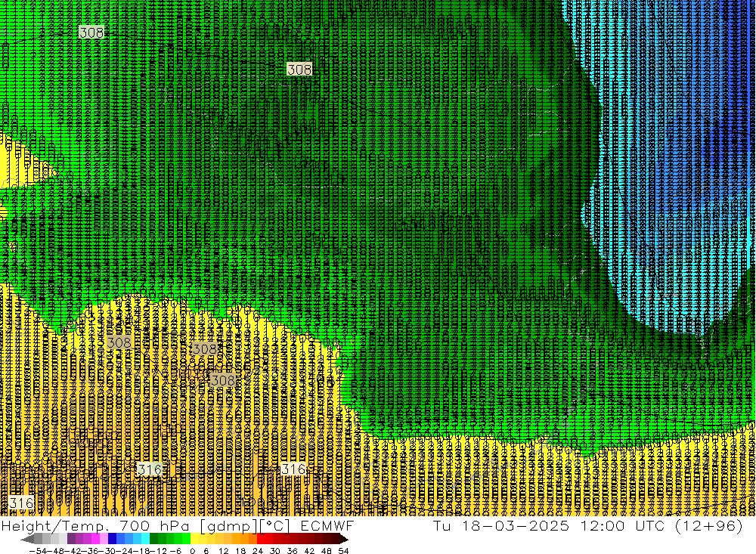Image resolution: width=756 pixels, height=554 pixels.
Task: Click the bright red swatch above 24
Action: pos(261,539)
